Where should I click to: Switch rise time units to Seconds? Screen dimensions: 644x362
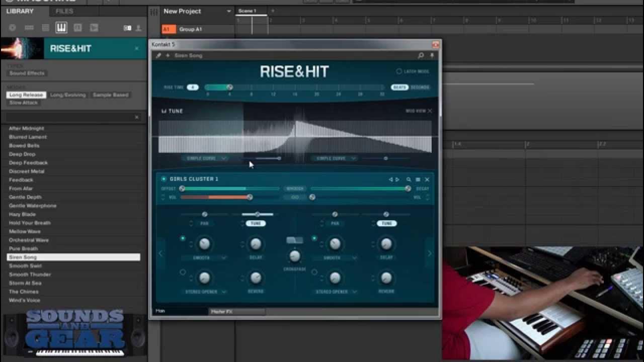click(420, 87)
